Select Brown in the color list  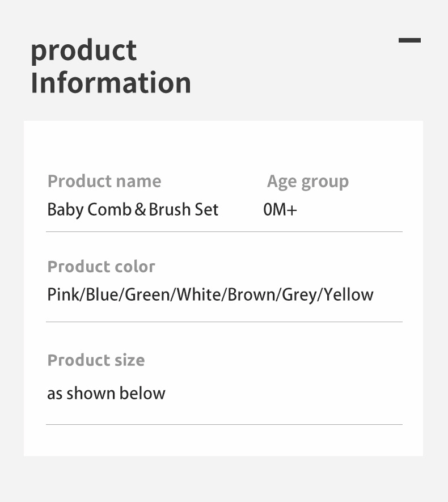pos(251,295)
